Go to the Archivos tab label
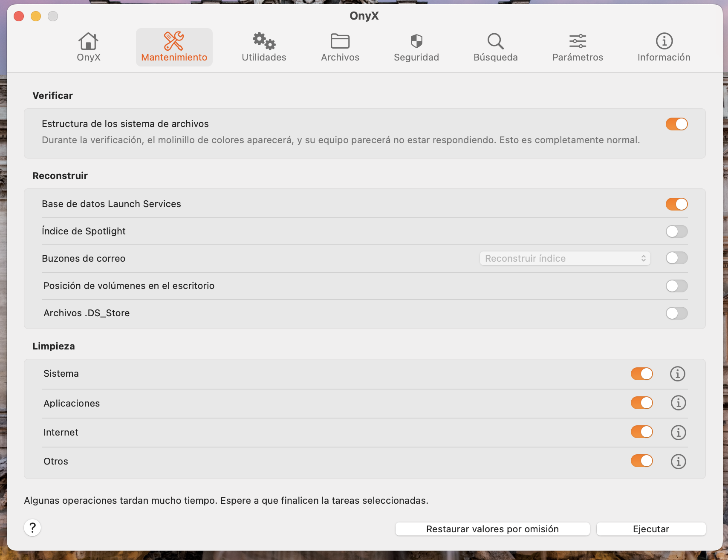728x560 pixels. coord(340,57)
